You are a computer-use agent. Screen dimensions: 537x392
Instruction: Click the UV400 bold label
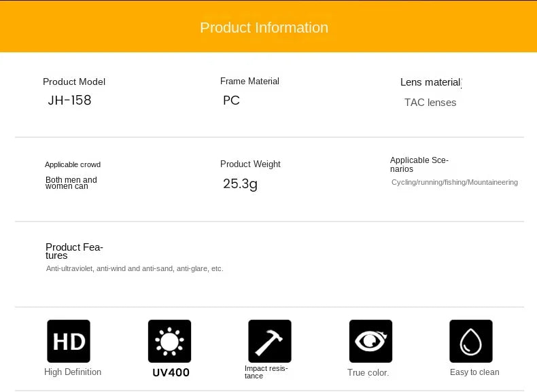(171, 372)
